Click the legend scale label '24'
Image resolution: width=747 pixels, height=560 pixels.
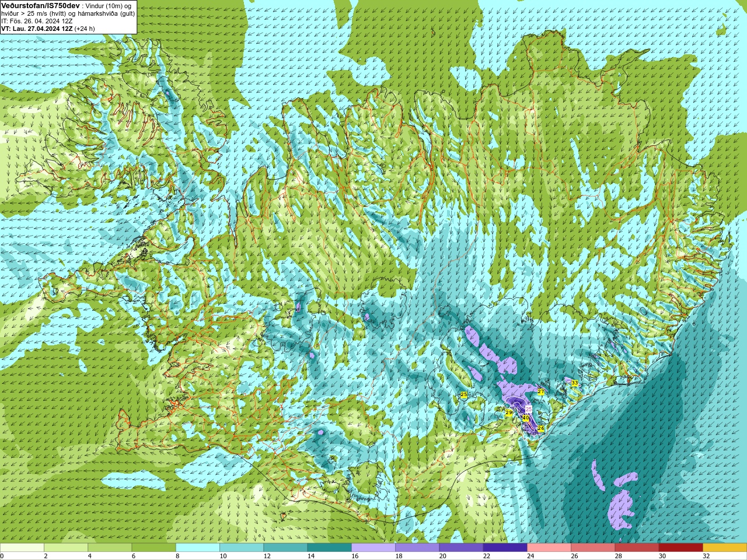click(x=531, y=556)
